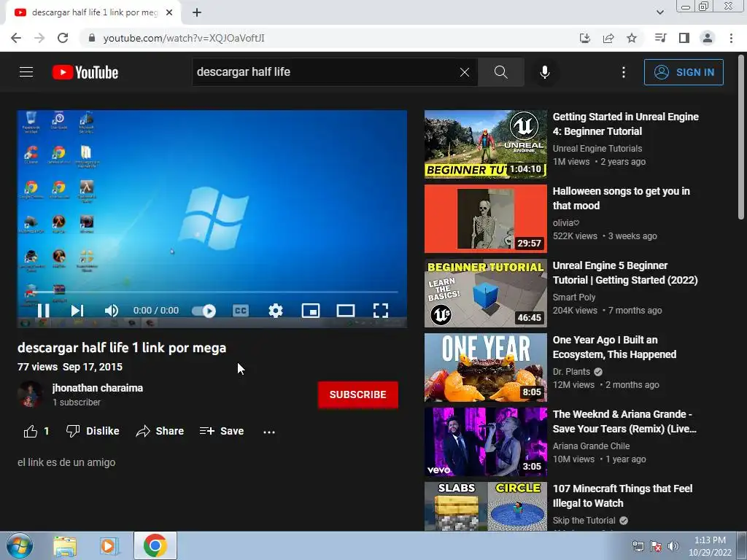Open the One Year ecosystem thumbnail

[x=485, y=367]
